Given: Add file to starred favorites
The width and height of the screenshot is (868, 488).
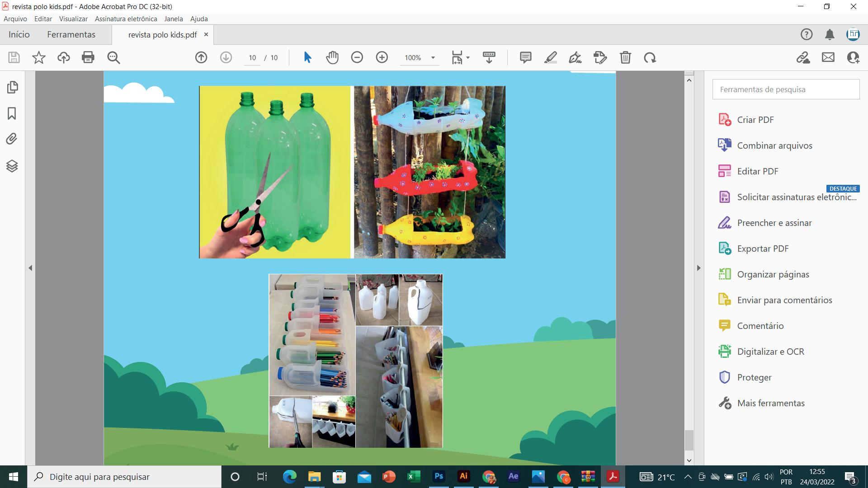Looking at the screenshot, I should (x=39, y=57).
